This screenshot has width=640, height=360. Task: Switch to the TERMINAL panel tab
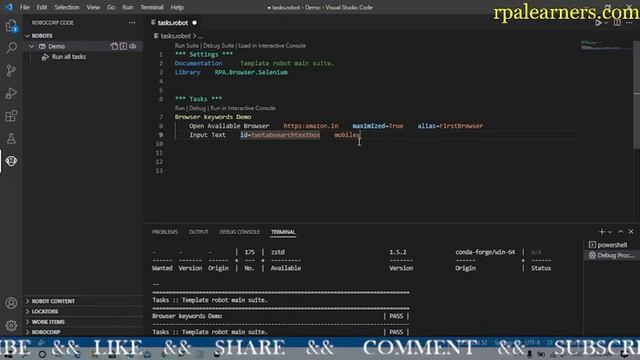click(283, 232)
